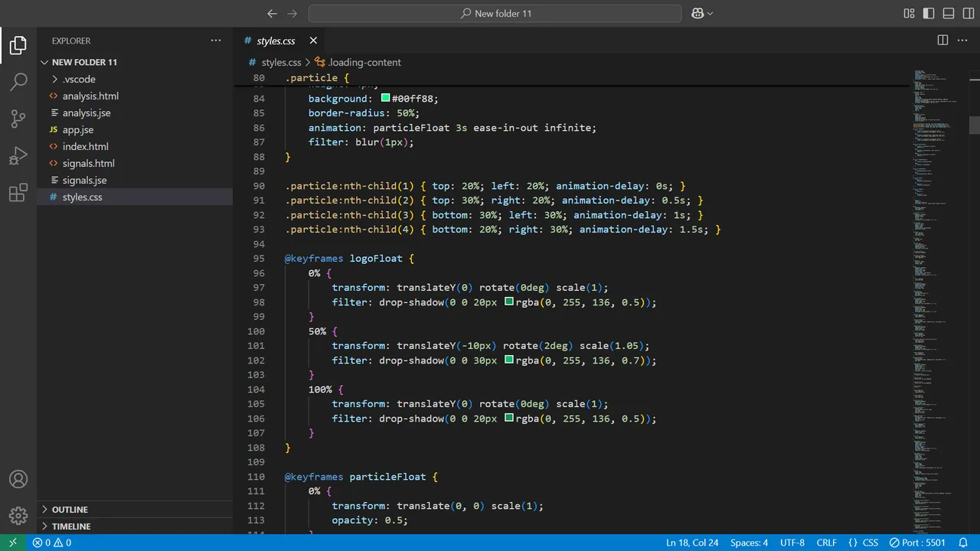980x551 pixels.
Task: Click the #00ff88 color swatch
Action: pyautogui.click(x=386, y=98)
